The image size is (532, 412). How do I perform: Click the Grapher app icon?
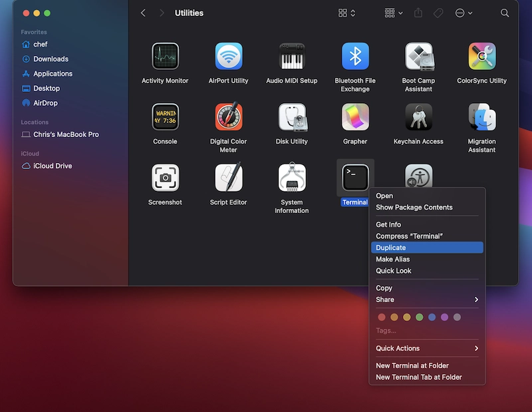(x=355, y=117)
